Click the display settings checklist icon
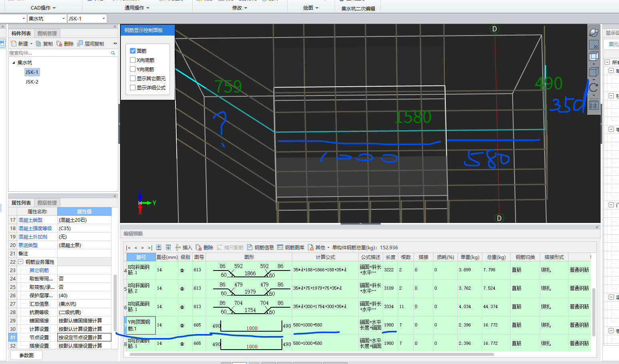 (x=594, y=105)
